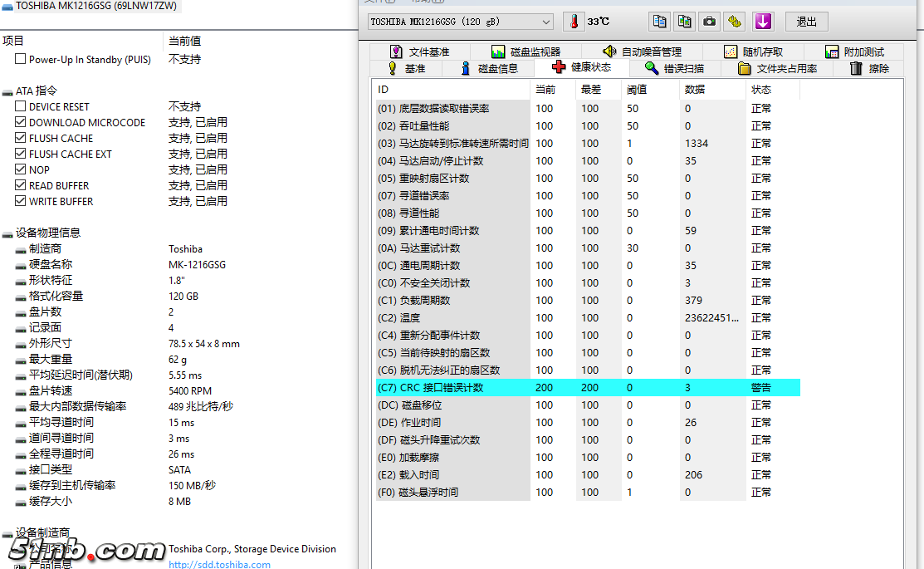This screenshot has height=569, width=924.
Task: Open the TOSHIBA MK1216GSG drive dropdown
Action: pos(461,22)
